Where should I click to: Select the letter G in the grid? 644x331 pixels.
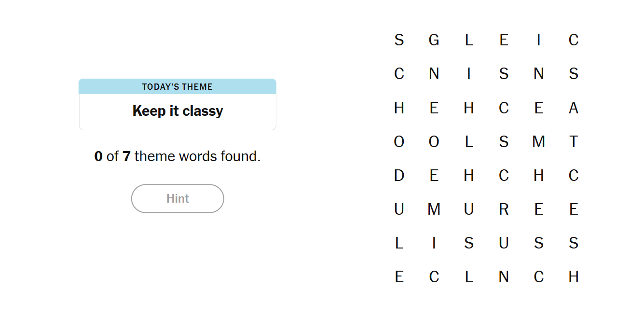tap(434, 40)
